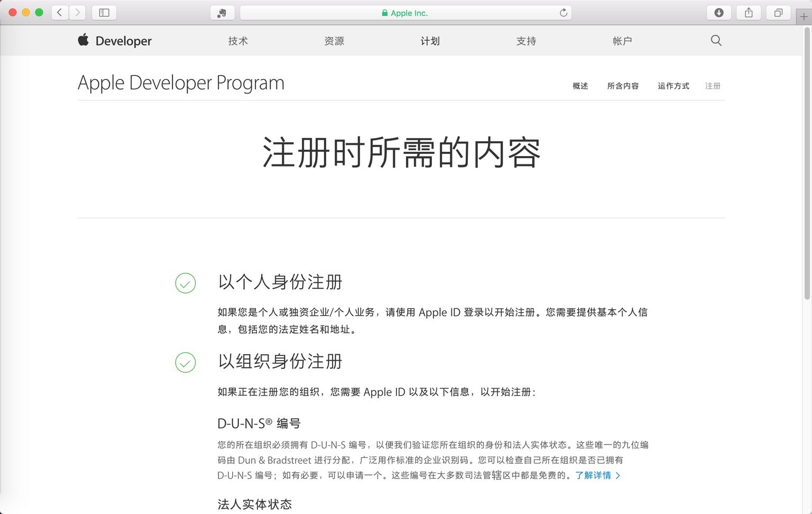Open a new tab with plus button
This screenshot has width=812, height=514.
(804, 16)
